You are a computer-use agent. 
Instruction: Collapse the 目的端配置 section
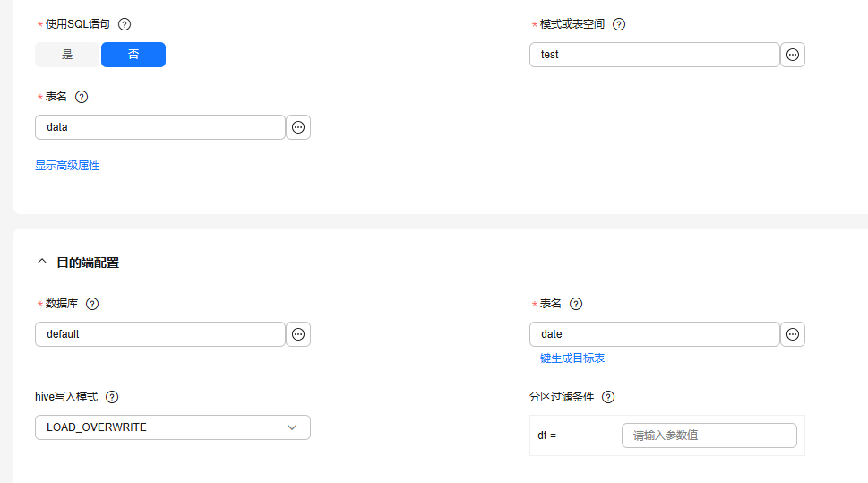[41, 263]
